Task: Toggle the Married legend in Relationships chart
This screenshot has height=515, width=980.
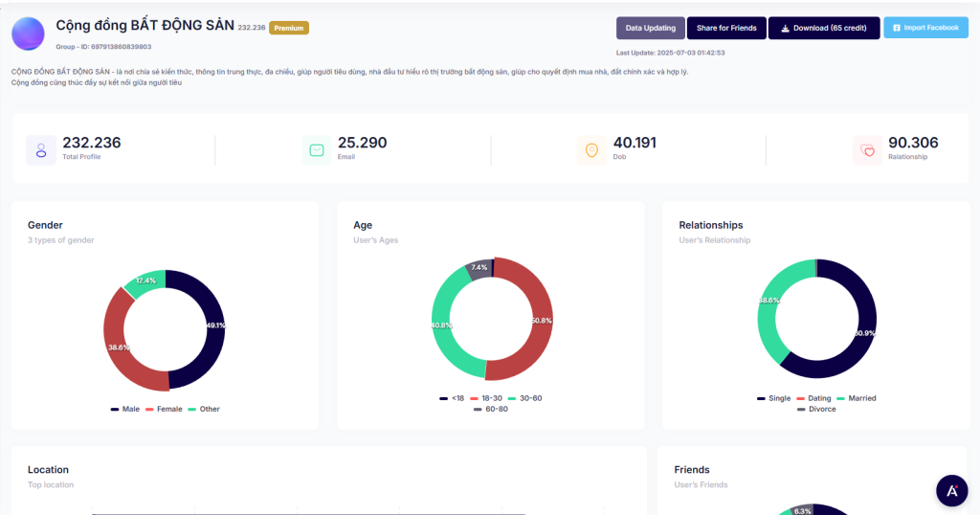Action: (857, 398)
